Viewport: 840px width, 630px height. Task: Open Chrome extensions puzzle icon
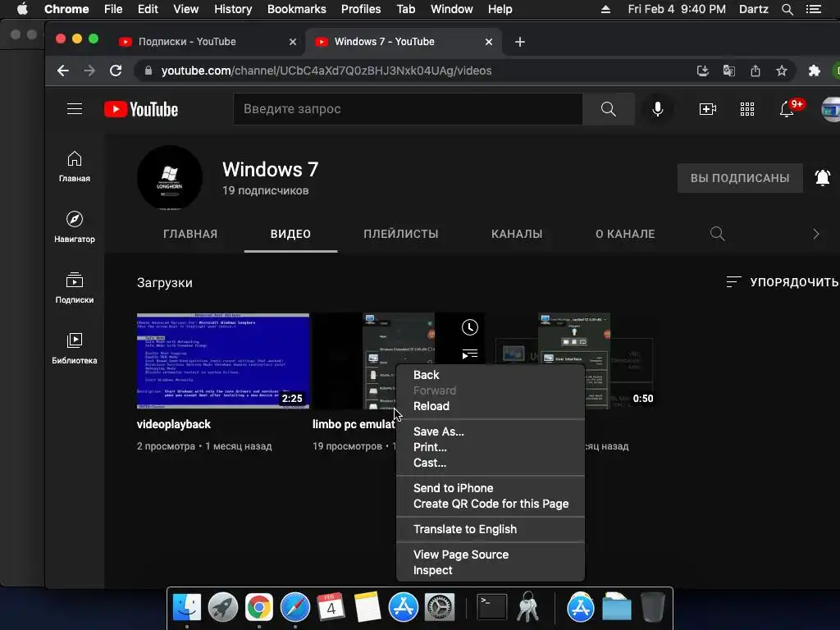pos(815,71)
